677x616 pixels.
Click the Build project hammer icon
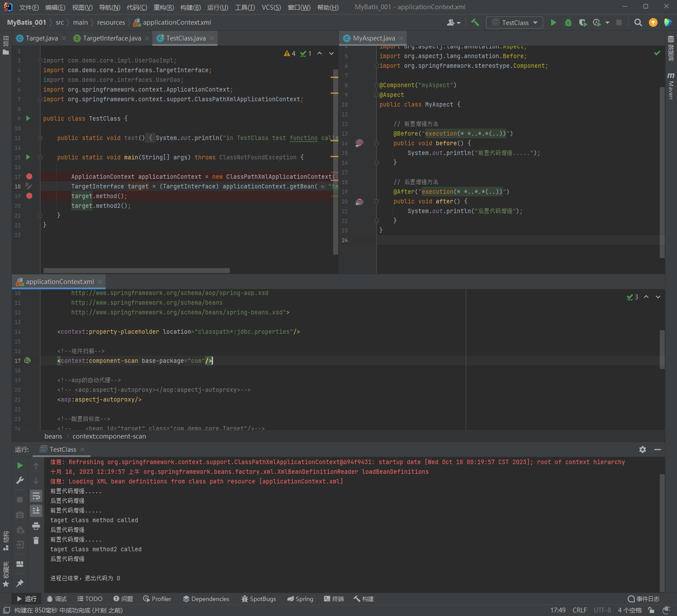tap(475, 22)
